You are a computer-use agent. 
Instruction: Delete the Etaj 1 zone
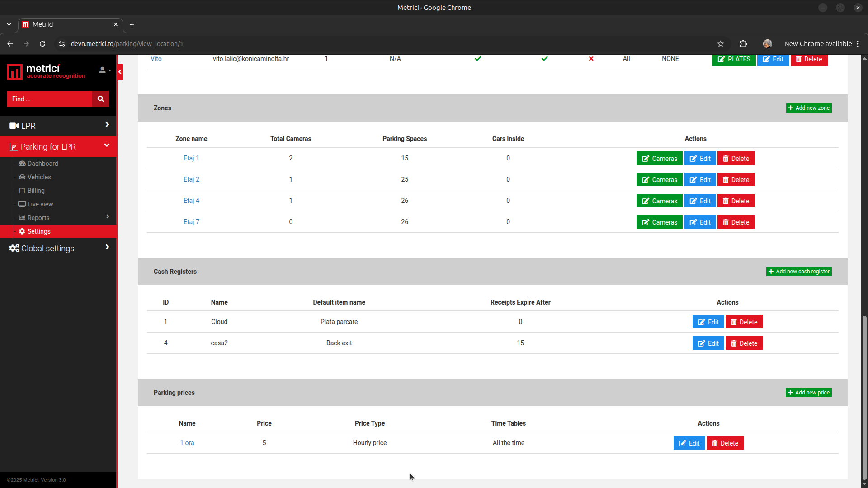pos(736,159)
